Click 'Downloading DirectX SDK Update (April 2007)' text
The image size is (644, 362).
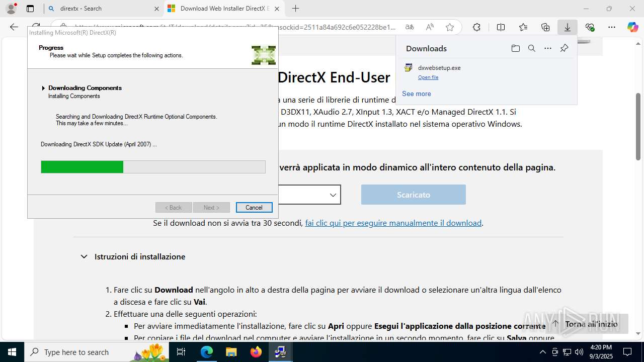99,144
